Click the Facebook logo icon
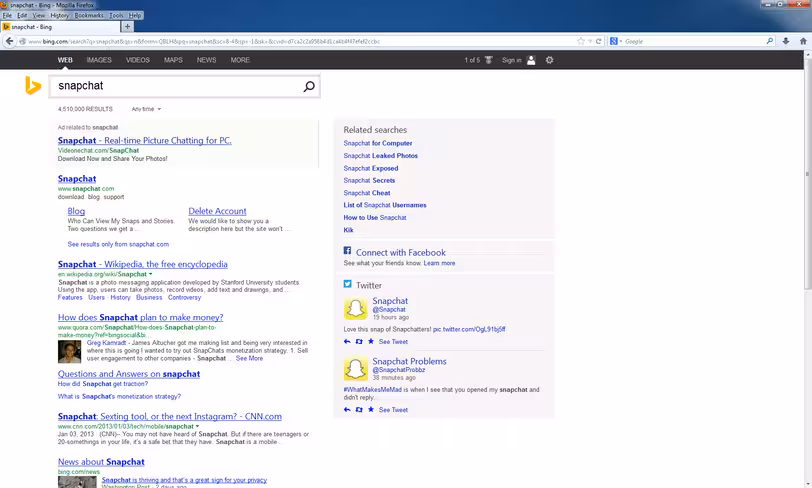This screenshot has width=812, height=488. coord(347,250)
